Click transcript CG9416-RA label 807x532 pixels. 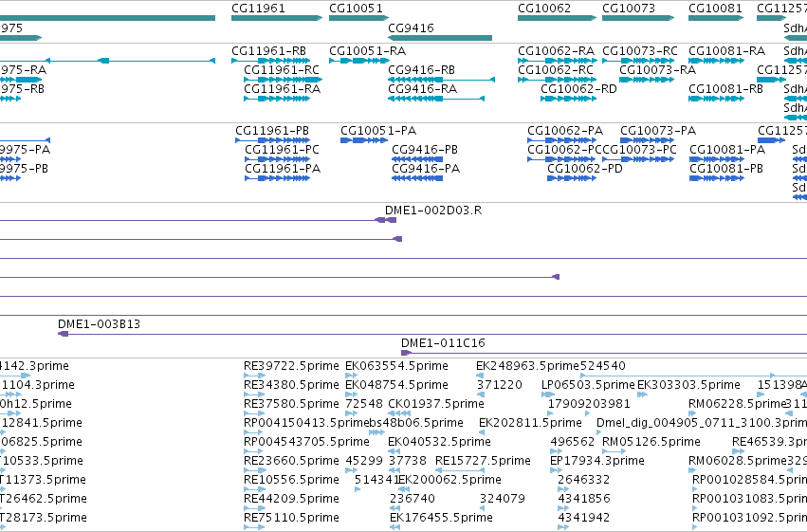(x=423, y=89)
